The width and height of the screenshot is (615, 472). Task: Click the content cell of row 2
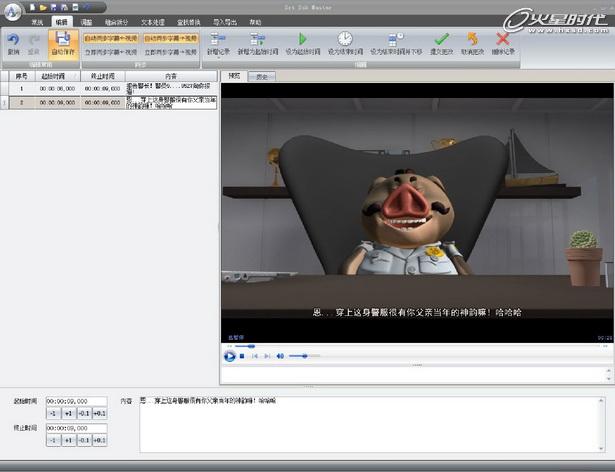[x=171, y=103]
